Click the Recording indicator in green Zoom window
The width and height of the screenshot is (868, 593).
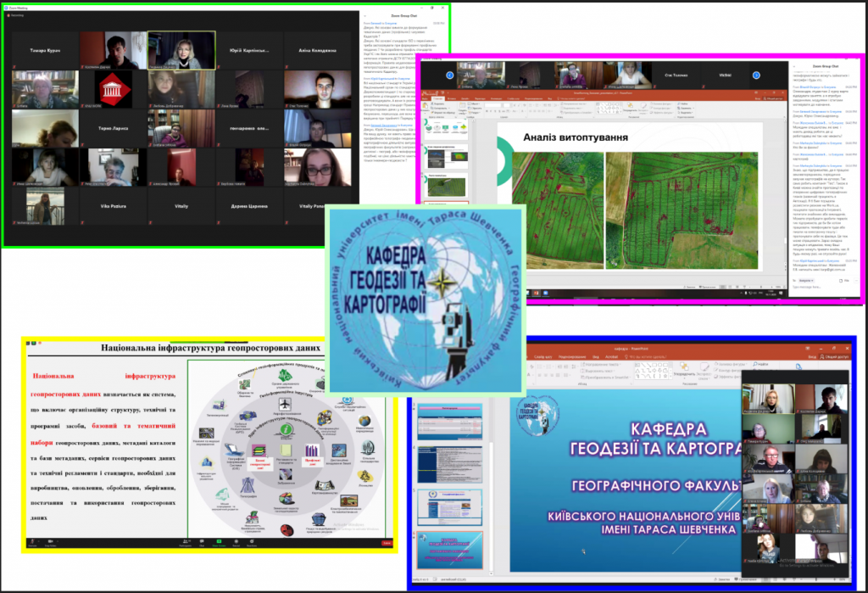14,15
